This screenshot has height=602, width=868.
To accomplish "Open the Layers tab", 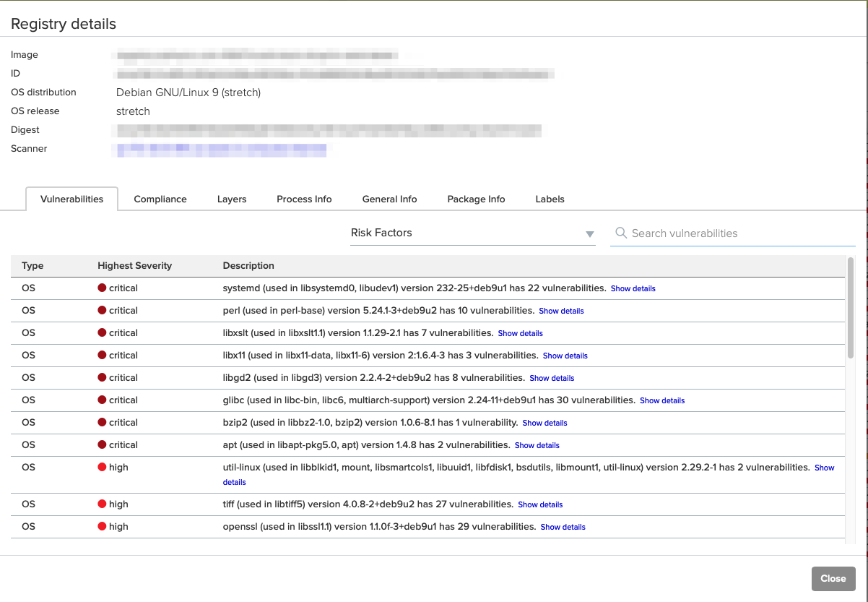I will (232, 199).
